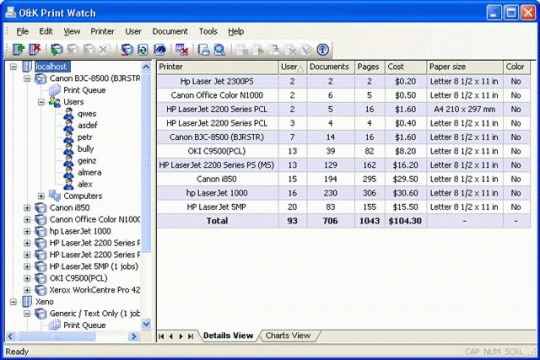540x360 pixels.
Task: Click user icon next to qwes
Action: coord(69,114)
